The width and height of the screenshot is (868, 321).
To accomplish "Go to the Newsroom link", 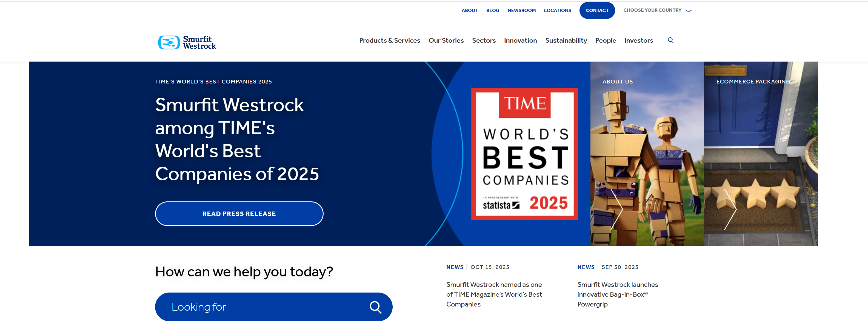I will pos(521,10).
